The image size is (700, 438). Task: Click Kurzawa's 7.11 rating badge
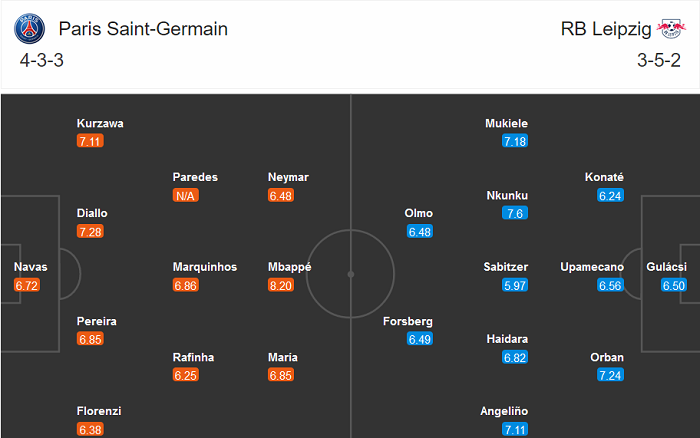pos(90,141)
